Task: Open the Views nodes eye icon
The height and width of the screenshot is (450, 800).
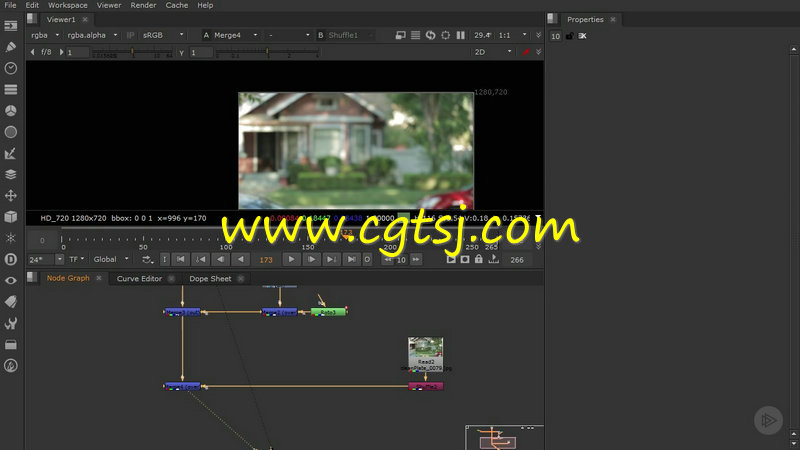Action: click(11, 281)
